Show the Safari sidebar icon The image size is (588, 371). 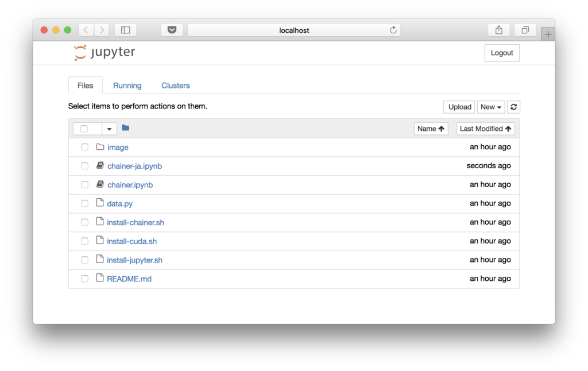[126, 30]
